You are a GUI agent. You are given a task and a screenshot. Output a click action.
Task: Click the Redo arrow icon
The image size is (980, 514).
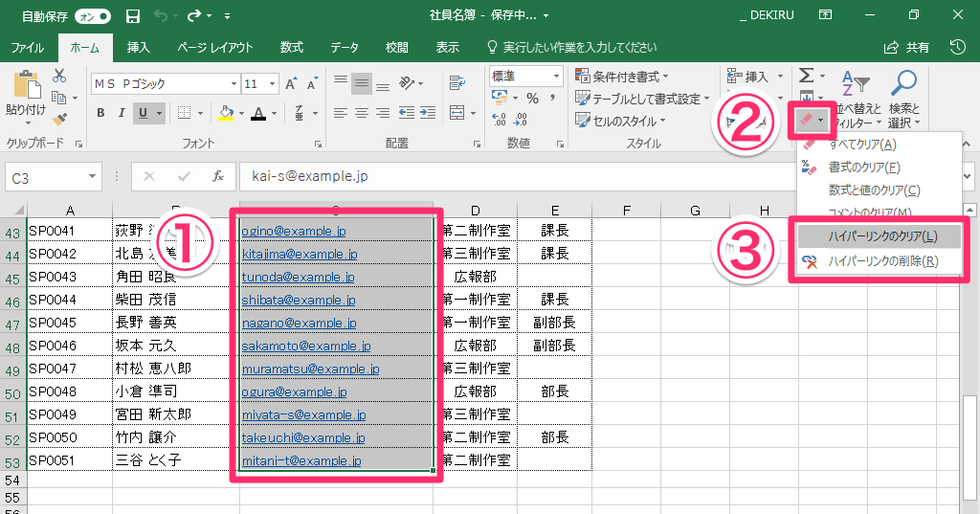coord(194,15)
